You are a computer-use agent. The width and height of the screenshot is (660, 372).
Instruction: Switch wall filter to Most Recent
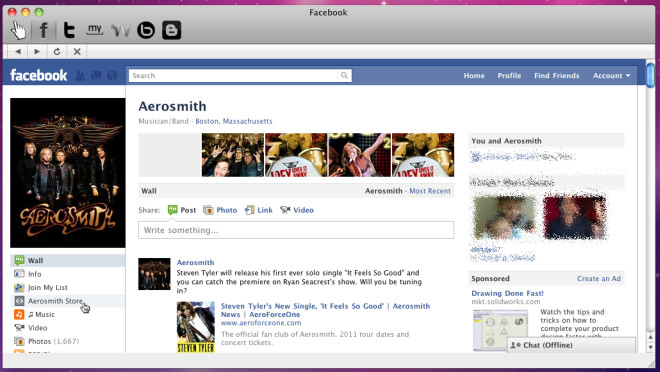pyautogui.click(x=430, y=191)
